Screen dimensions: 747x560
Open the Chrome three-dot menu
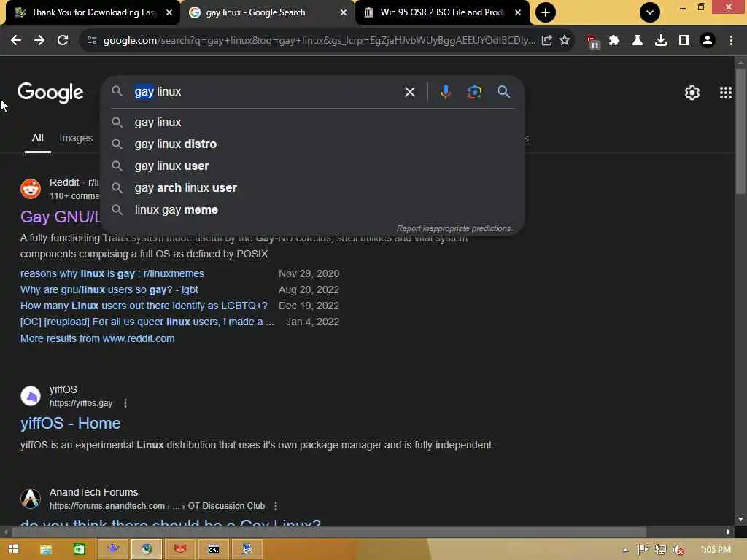click(731, 41)
